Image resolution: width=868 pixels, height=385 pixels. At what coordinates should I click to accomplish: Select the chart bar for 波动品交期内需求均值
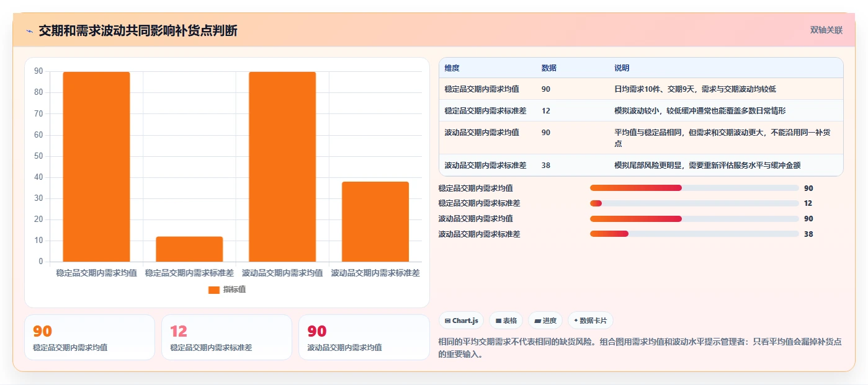[282, 167]
